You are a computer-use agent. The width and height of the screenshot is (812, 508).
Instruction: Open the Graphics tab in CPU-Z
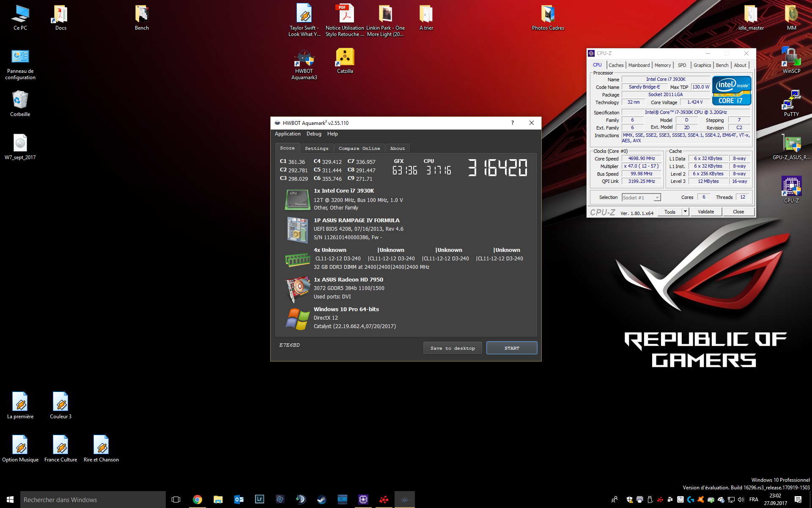(702, 65)
